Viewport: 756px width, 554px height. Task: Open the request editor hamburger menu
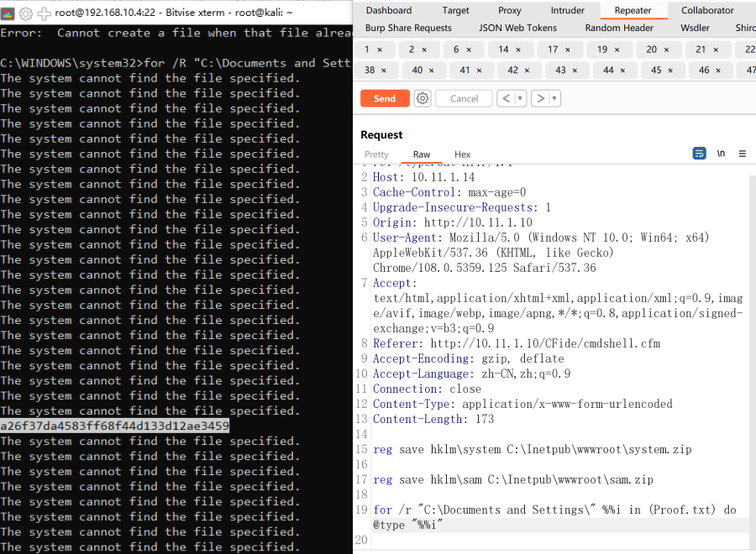click(743, 154)
